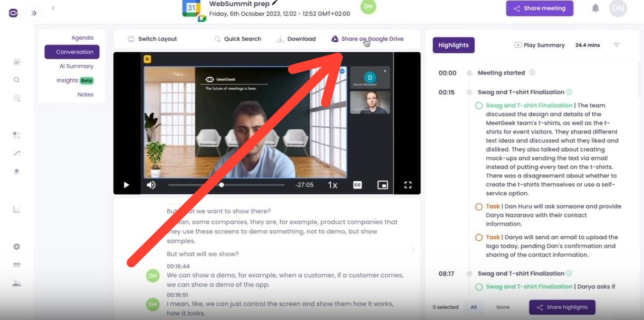Viewport: 644px width, 320px height.
Task: Click Share on Google Drive
Action: pos(368,39)
